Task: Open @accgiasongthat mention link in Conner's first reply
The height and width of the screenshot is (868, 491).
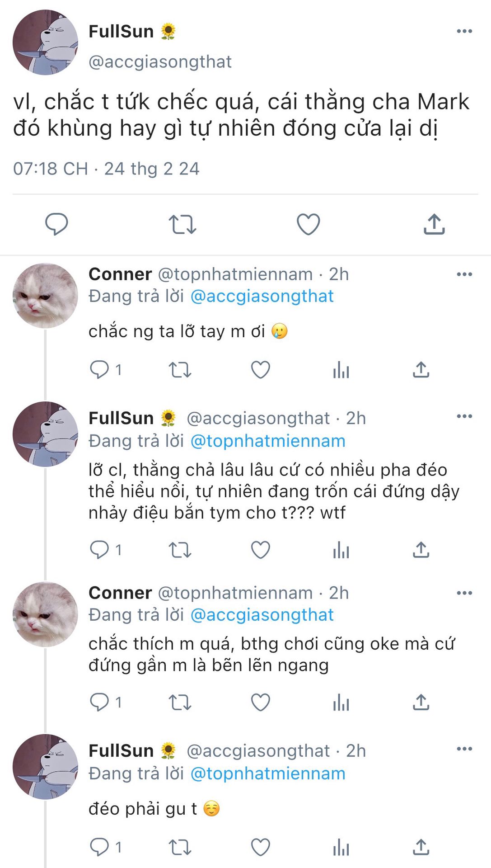Action: click(x=262, y=296)
